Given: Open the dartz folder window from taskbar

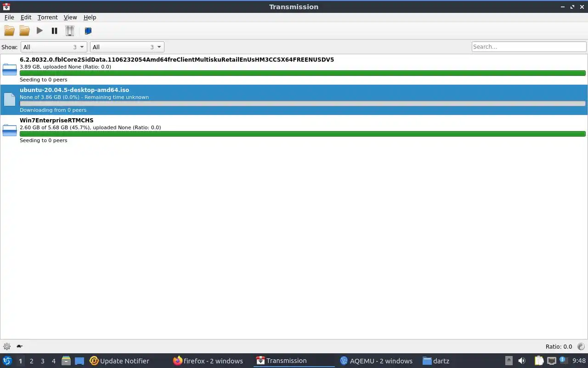Looking at the screenshot, I should (x=436, y=361).
